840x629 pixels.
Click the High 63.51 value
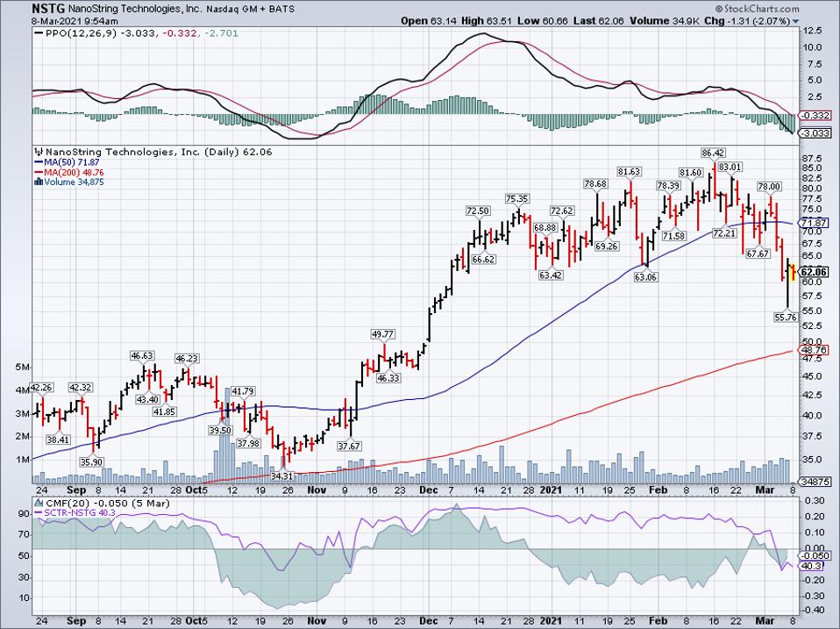(487, 21)
